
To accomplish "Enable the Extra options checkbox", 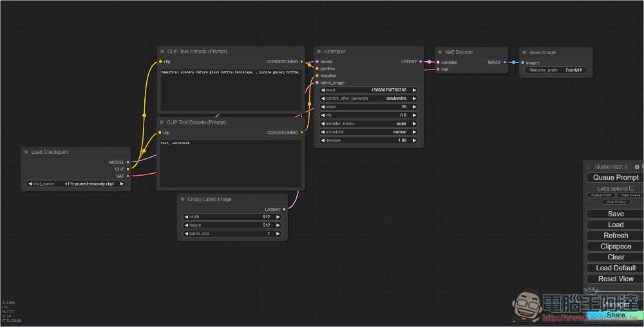I will tap(631, 189).
